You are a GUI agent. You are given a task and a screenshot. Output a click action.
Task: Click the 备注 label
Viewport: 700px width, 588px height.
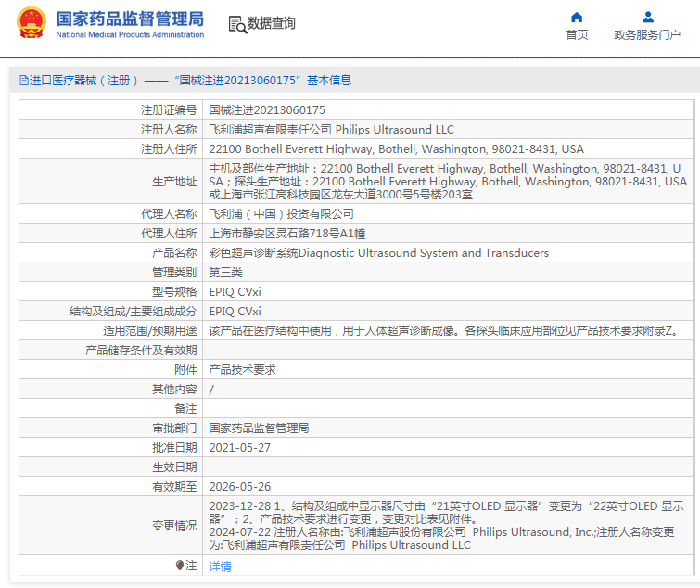185,408
